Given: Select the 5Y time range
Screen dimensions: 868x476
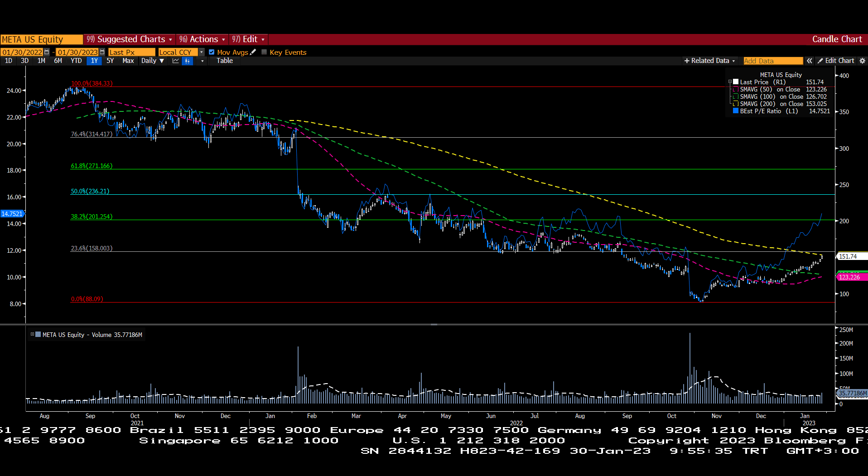Looking at the screenshot, I should 110,61.
